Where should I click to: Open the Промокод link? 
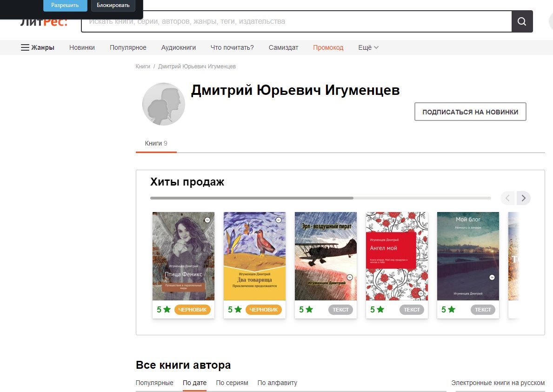click(x=328, y=47)
